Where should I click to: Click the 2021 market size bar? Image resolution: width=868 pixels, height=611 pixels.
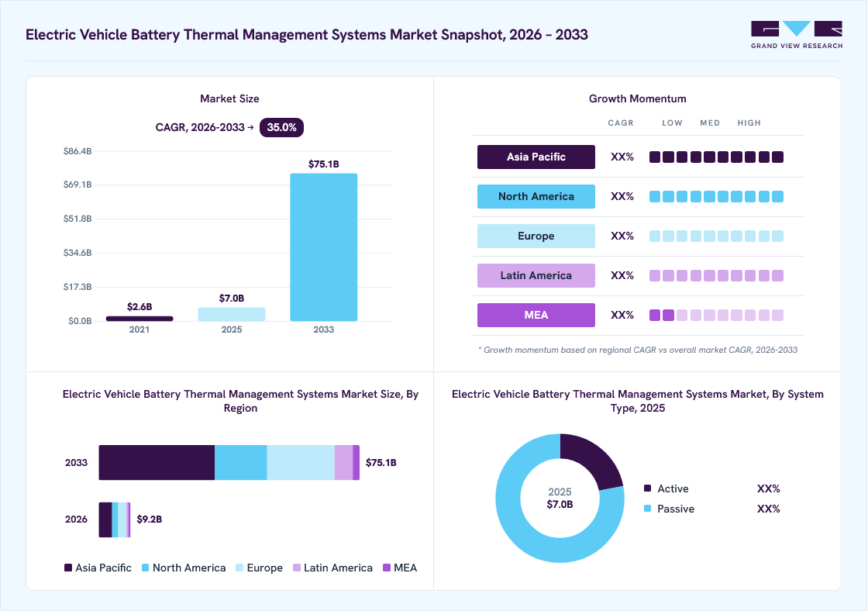click(139, 319)
